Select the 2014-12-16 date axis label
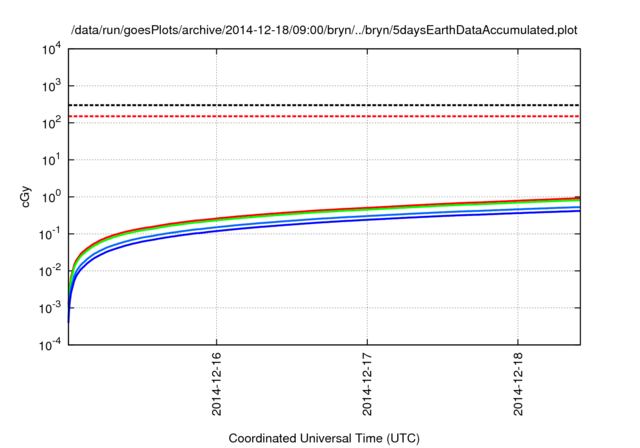The width and height of the screenshot is (640, 448). pos(216,384)
